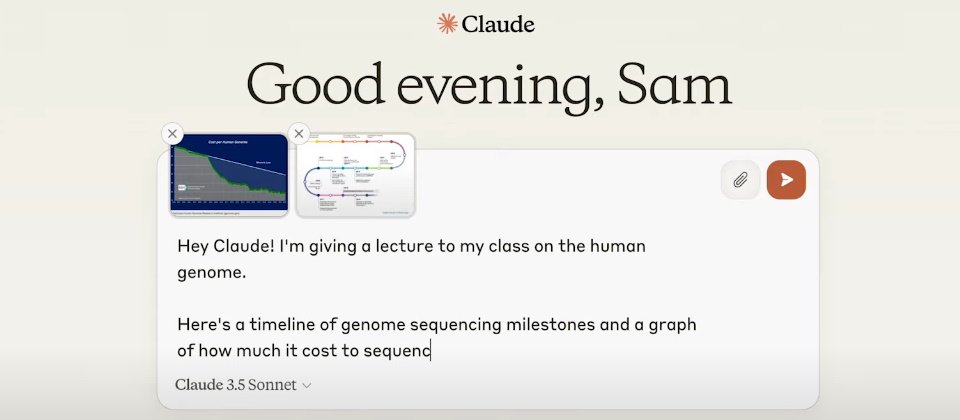
Task: Click the empty line between message paragraphs
Action: (437, 299)
